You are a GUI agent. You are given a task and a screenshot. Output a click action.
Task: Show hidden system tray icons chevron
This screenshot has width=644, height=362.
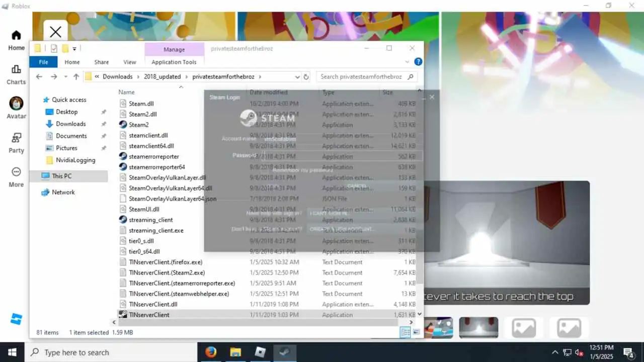(x=555, y=352)
